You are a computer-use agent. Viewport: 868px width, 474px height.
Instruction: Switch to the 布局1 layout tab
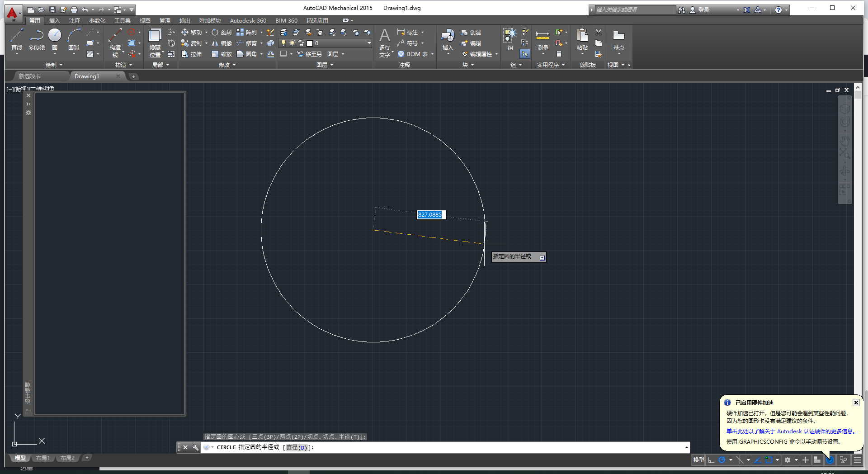click(43, 458)
